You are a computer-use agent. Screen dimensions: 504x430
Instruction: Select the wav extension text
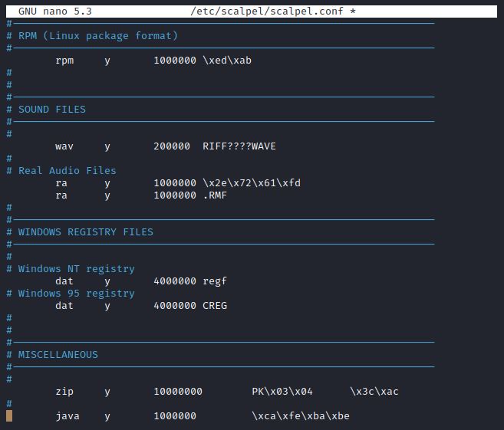tap(64, 146)
